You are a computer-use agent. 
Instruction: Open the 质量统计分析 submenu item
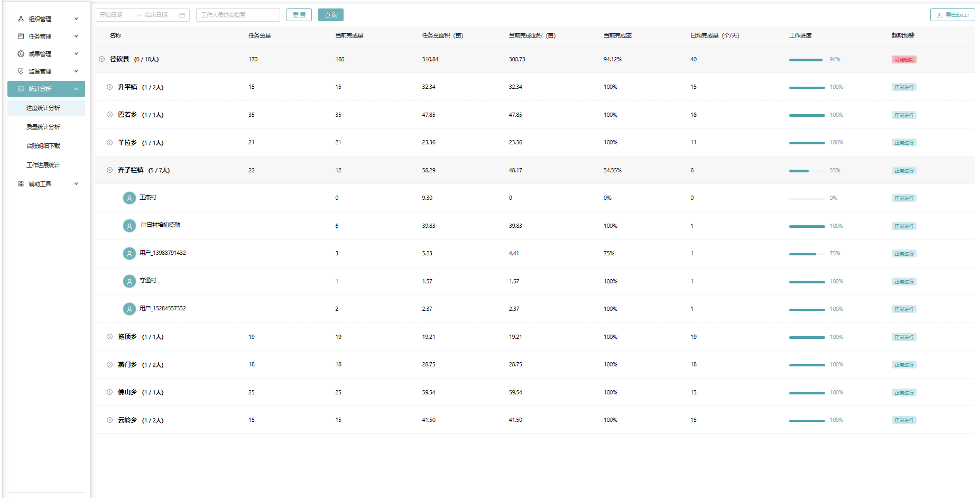point(43,127)
